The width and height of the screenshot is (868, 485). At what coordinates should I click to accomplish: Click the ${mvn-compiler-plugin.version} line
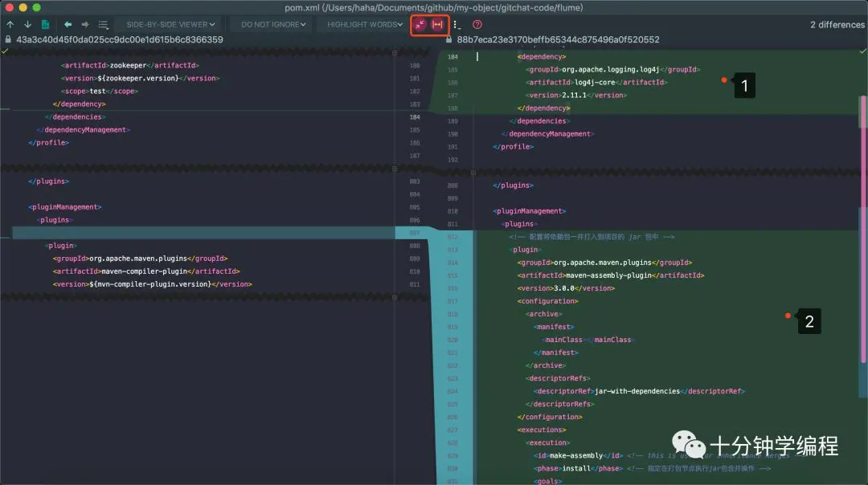(152, 284)
